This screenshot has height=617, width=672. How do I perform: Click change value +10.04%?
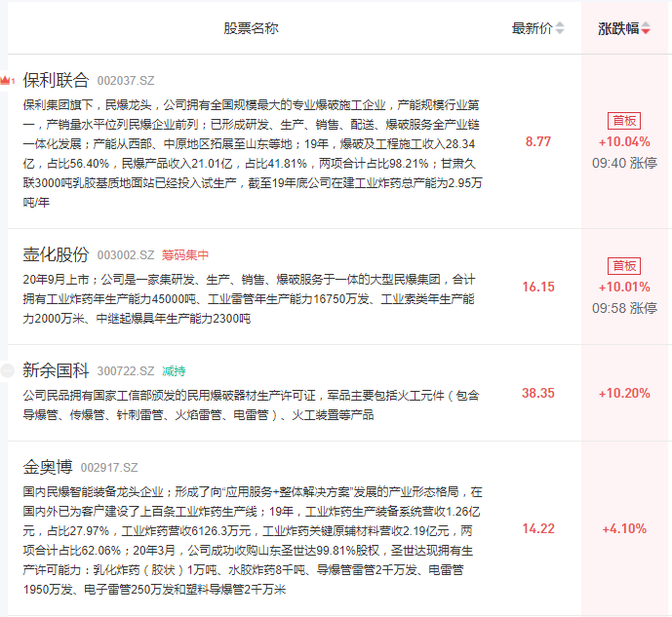click(624, 141)
